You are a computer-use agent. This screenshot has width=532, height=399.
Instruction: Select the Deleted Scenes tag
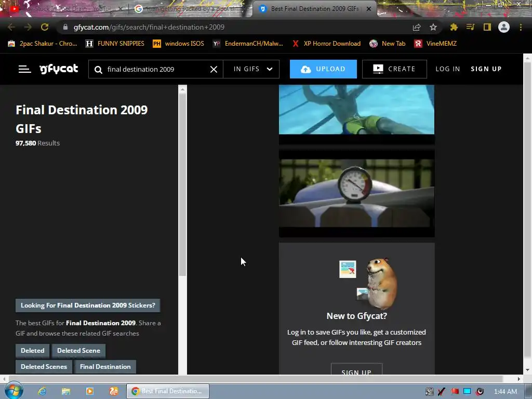(44, 367)
